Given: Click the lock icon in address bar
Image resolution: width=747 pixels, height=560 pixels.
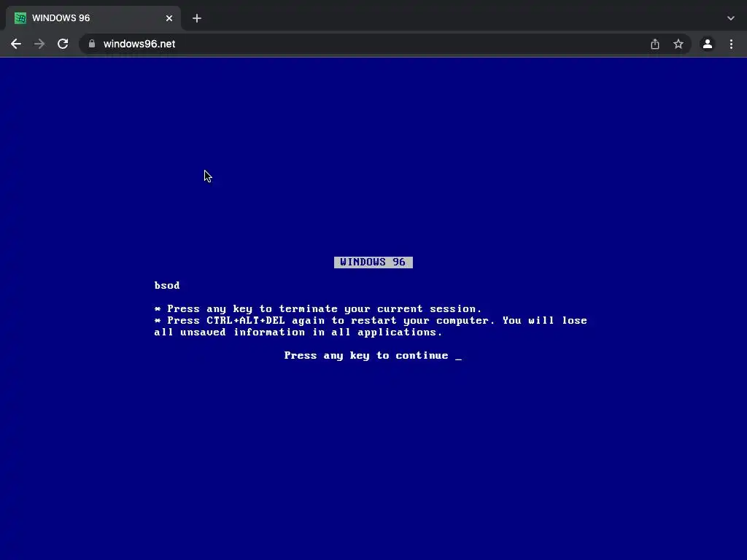Looking at the screenshot, I should click(92, 44).
